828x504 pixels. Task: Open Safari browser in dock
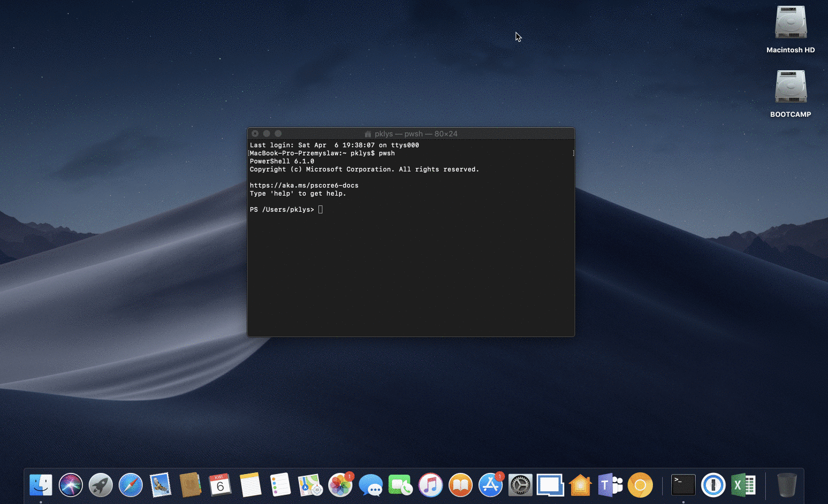point(131,485)
